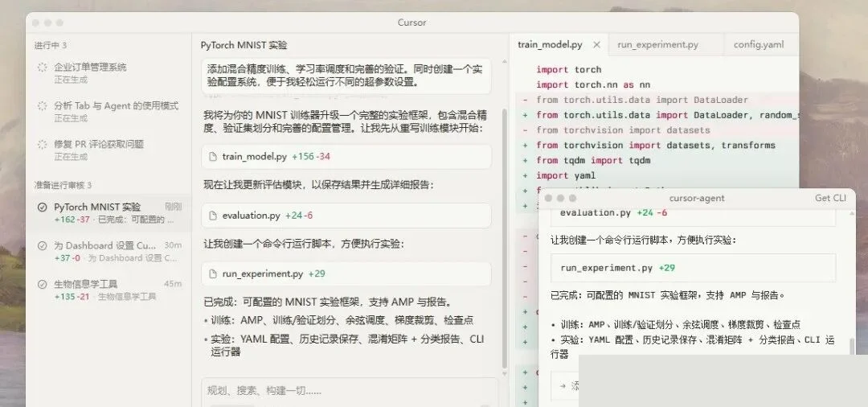Open evaluation.py +24 -6 file card in chat
The image size is (868, 407).
346,216
